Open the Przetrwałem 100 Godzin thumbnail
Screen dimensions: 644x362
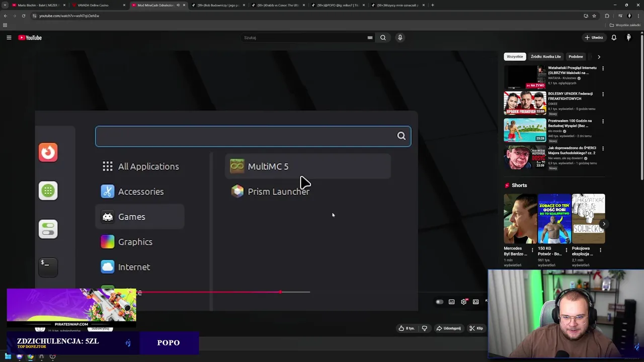pyautogui.click(x=525, y=130)
